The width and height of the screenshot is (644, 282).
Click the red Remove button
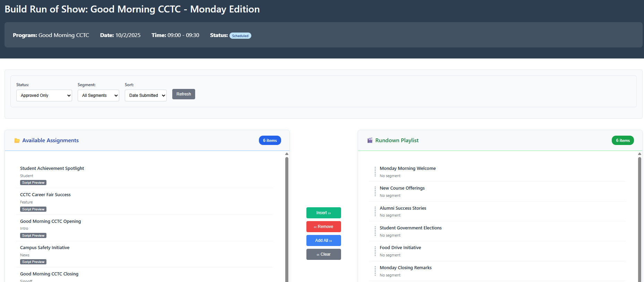[x=323, y=227]
